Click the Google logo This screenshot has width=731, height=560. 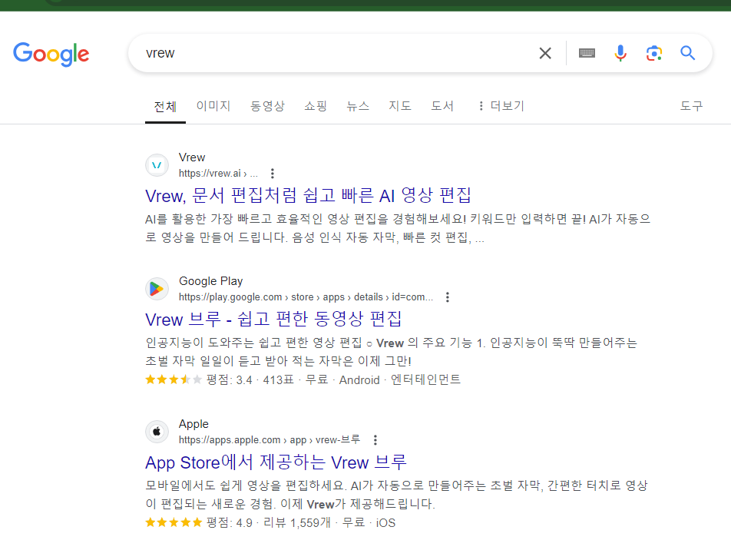coord(51,54)
